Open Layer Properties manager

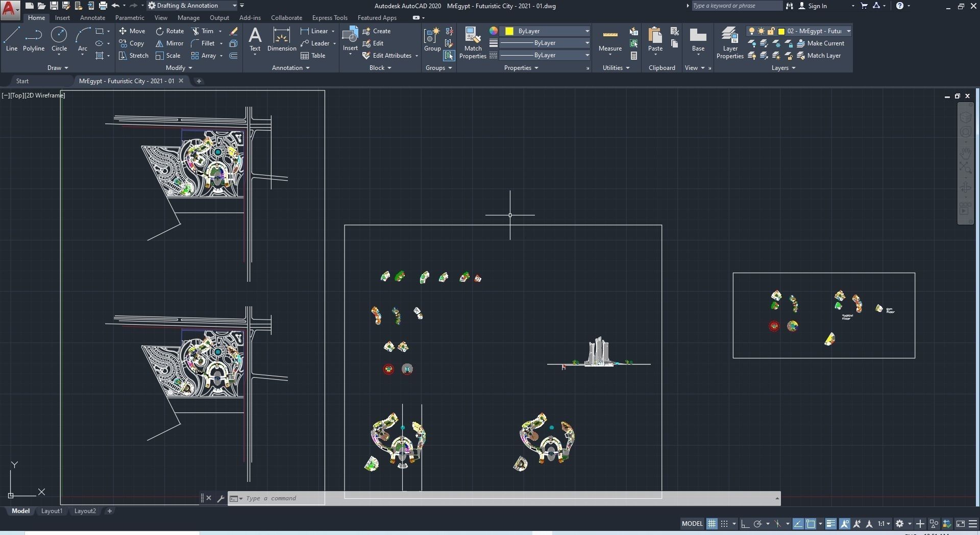[730, 43]
